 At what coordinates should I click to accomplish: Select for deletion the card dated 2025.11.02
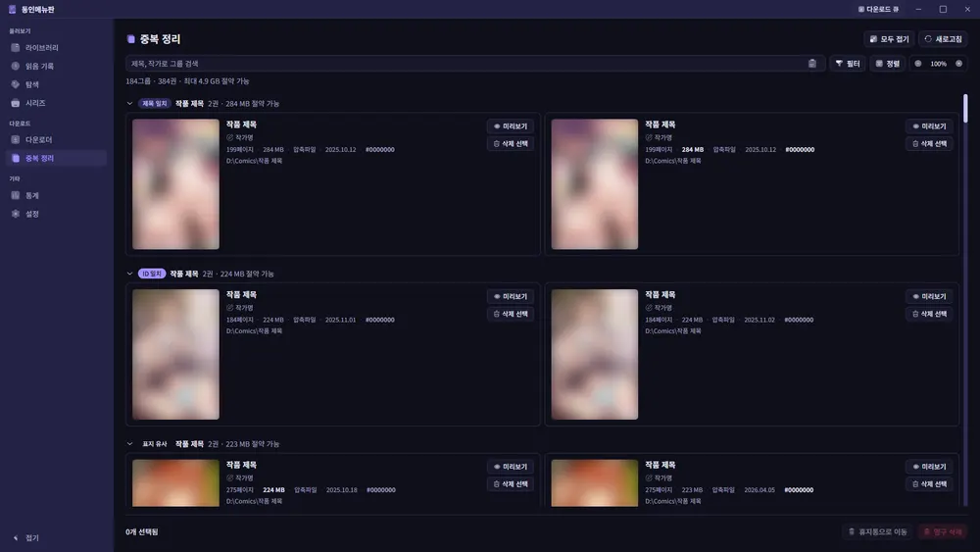[x=929, y=314]
